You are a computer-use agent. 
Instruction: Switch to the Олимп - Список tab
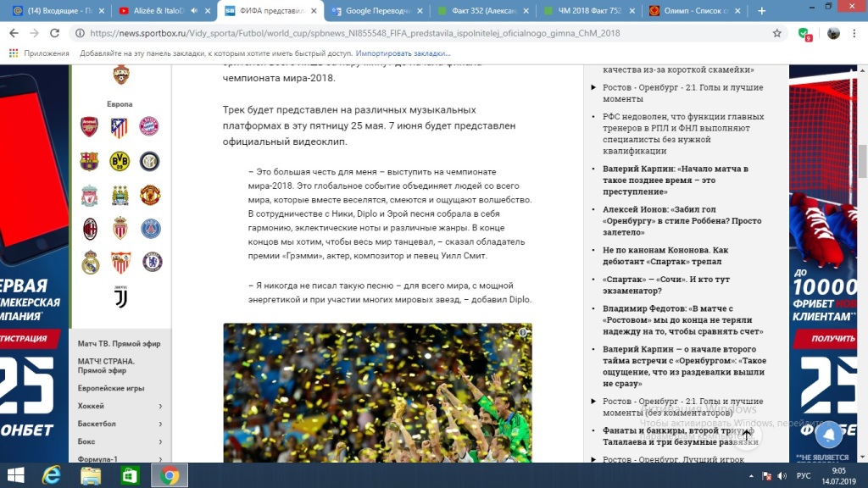pyautogui.click(x=695, y=10)
